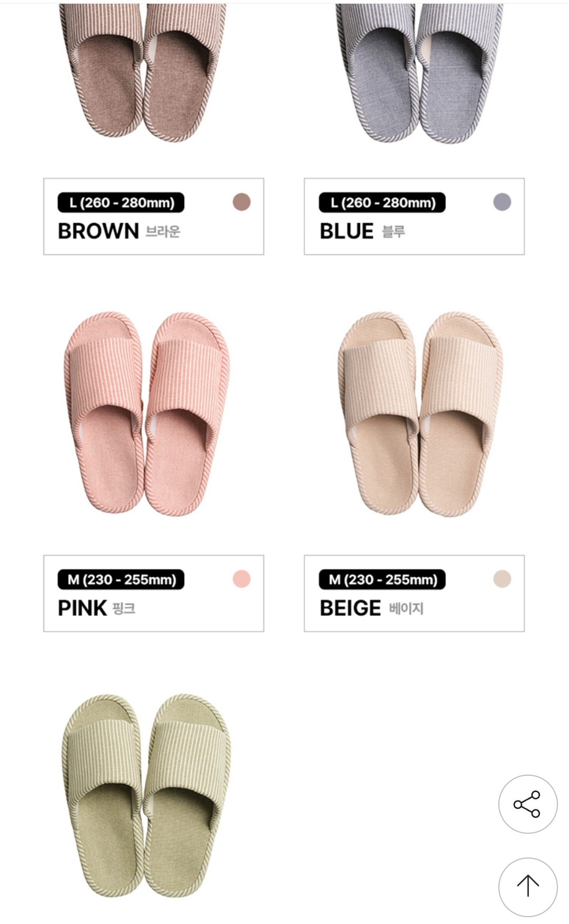
Task: Click the BROWN label text
Action: tap(99, 231)
